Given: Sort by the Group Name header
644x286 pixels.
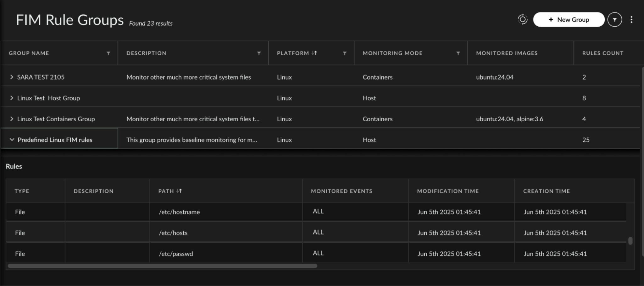Looking at the screenshot, I should point(29,53).
